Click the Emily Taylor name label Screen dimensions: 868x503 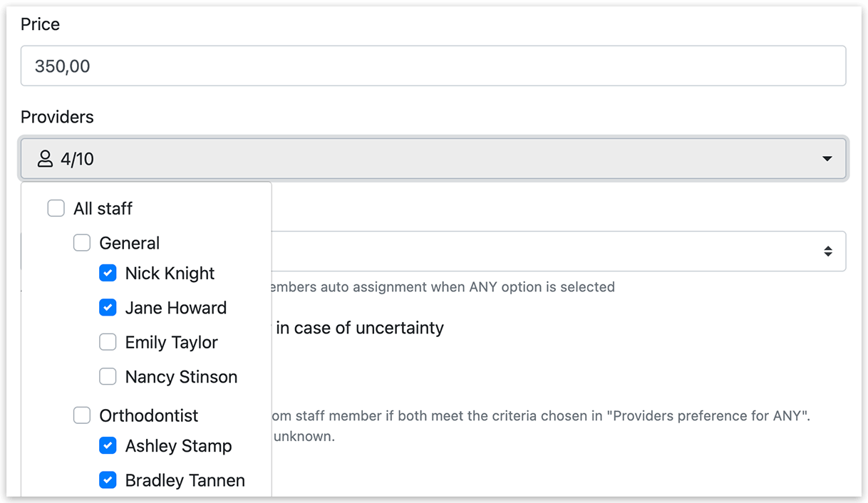coord(172,343)
